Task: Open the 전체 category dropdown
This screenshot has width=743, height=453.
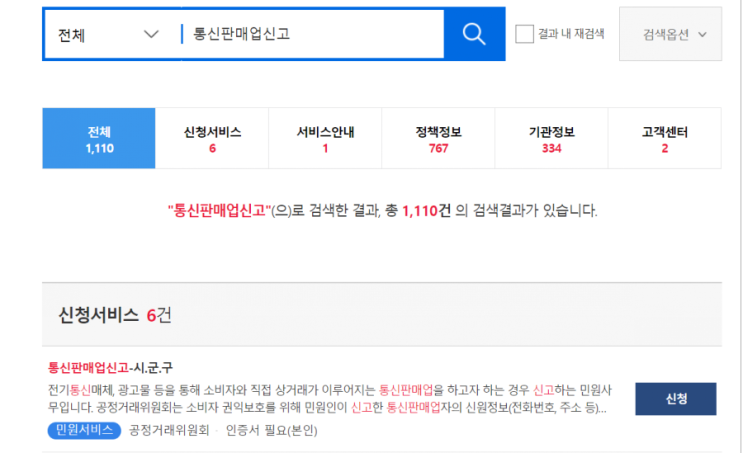Action: (x=108, y=35)
